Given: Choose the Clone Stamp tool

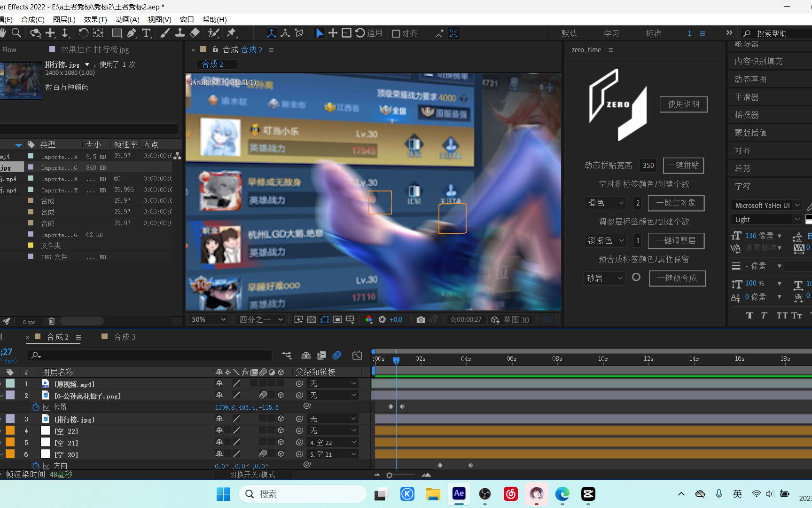Looking at the screenshot, I should (x=180, y=33).
